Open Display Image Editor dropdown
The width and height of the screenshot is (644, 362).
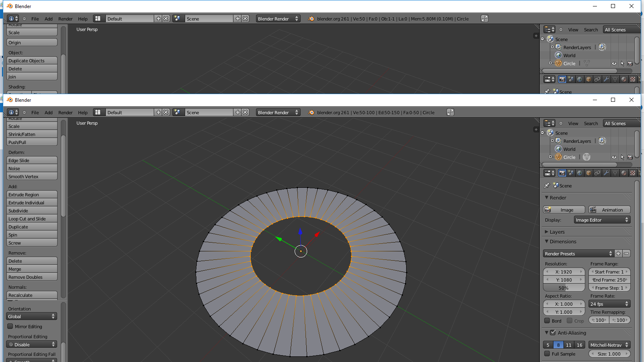[x=602, y=220]
